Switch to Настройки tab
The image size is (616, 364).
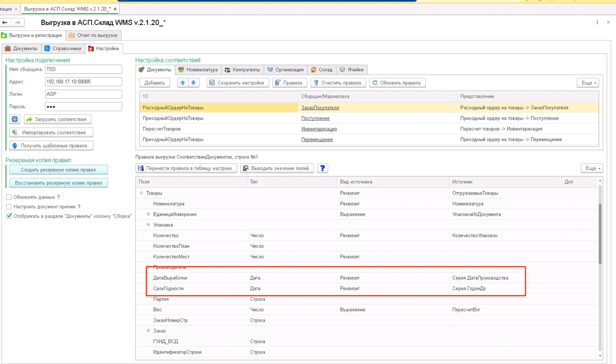pyautogui.click(x=104, y=49)
